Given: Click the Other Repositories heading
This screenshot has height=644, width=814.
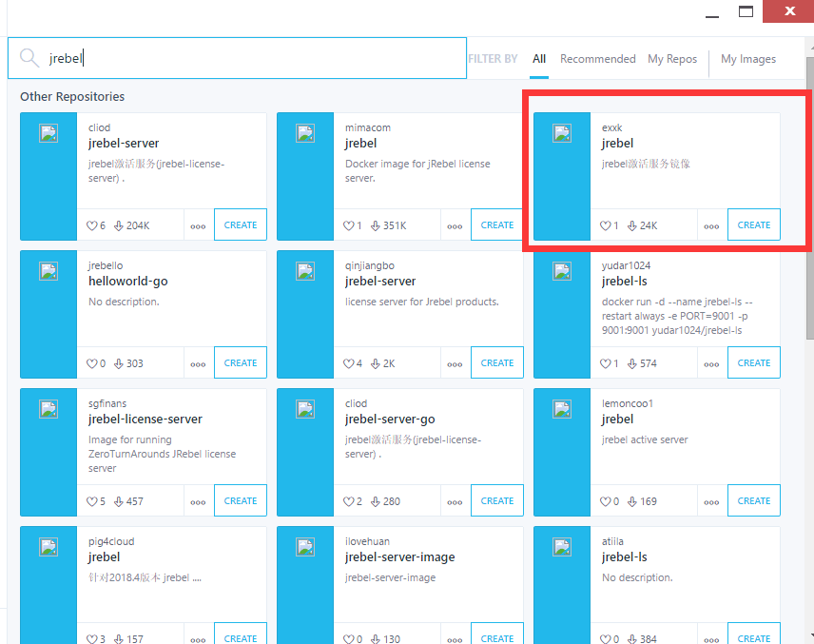Looking at the screenshot, I should [72, 97].
